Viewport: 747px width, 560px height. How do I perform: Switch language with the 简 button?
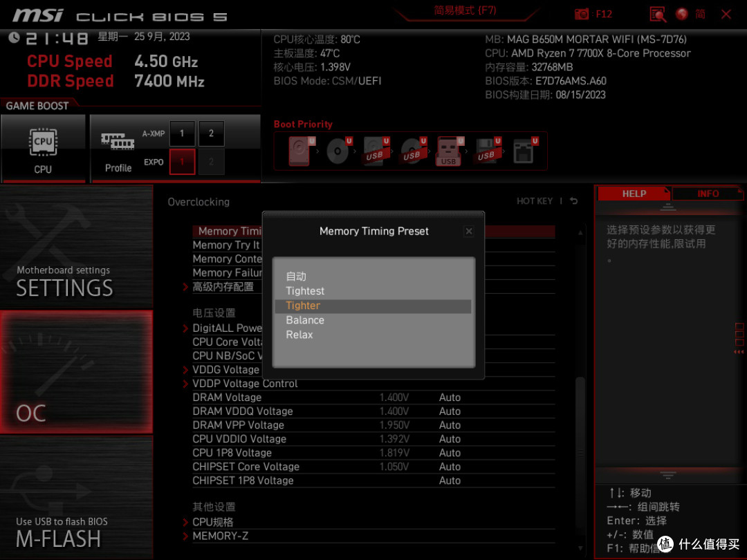click(x=700, y=14)
